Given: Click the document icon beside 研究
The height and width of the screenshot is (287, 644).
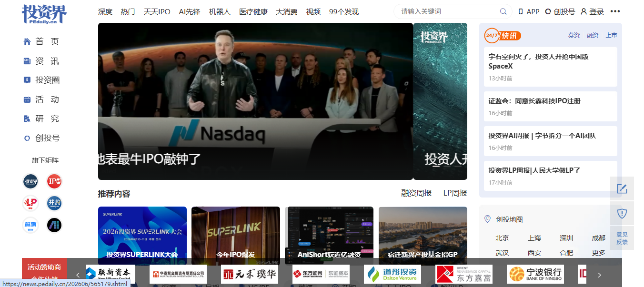Looking at the screenshot, I should [27, 119].
